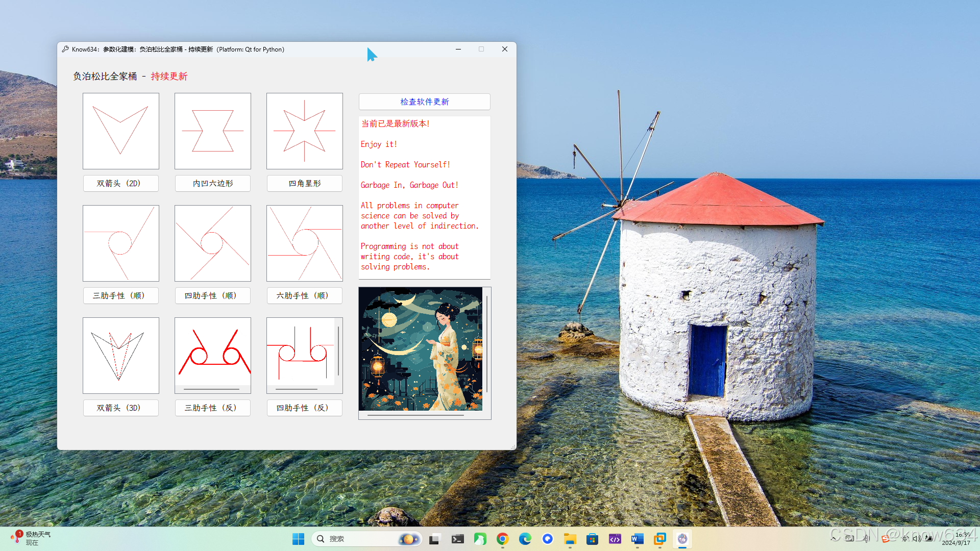Click the double arrow 2D shape thumbnail
This screenshot has height=551, width=980.
tap(121, 131)
